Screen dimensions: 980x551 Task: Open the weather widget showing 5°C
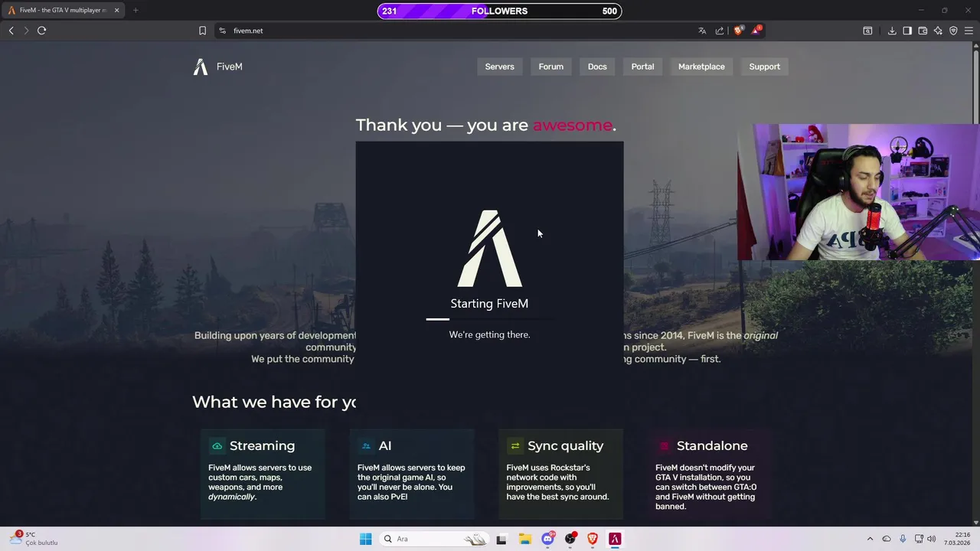34,539
